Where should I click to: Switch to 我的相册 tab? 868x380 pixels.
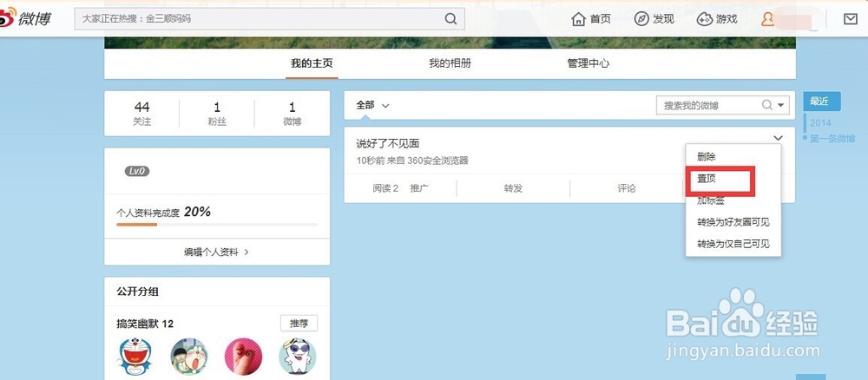[450, 63]
